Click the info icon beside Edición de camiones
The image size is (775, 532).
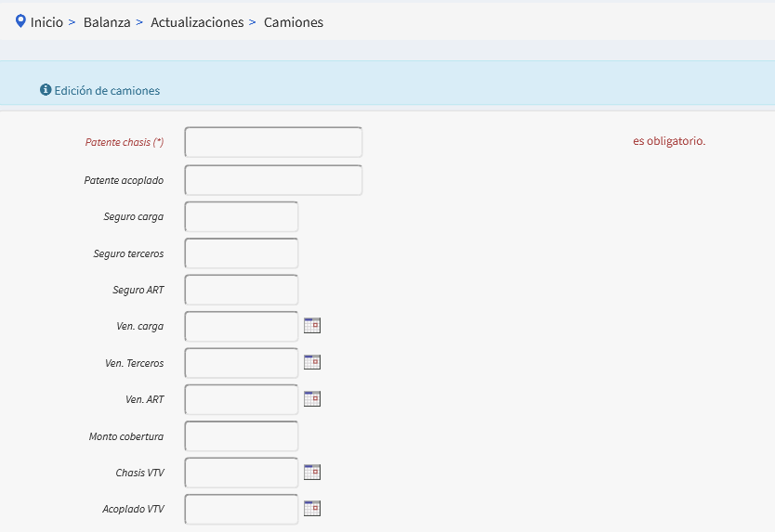[x=45, y=90]
